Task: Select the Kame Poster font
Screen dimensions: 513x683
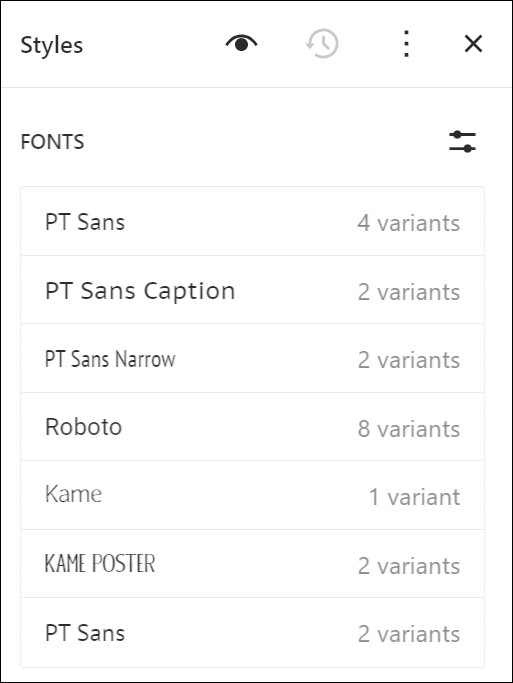Action: click(253, 564)
